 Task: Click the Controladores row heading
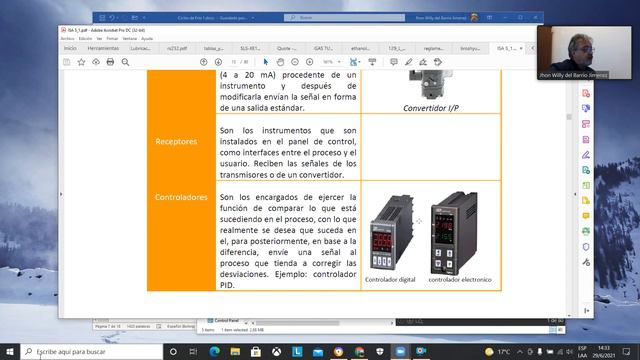point(181,197)
